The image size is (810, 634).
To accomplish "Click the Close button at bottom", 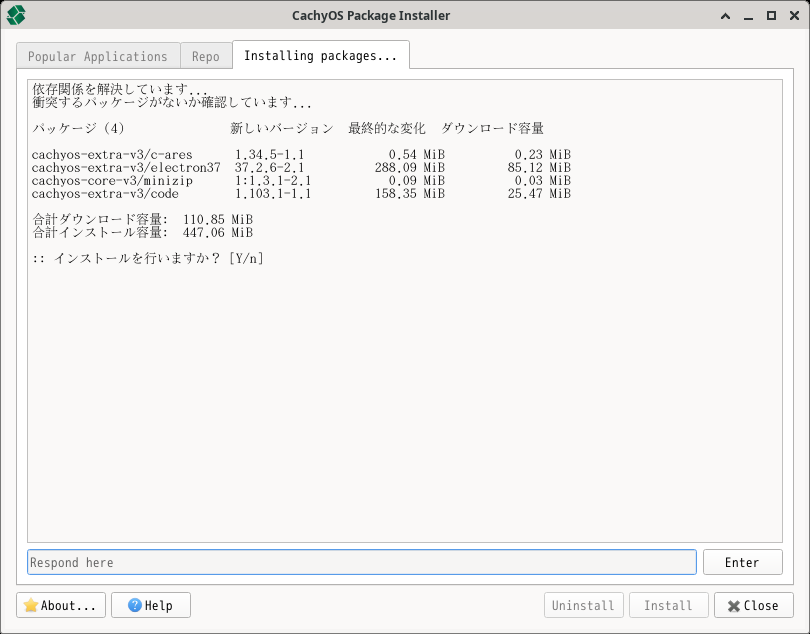I will click(x=754, y=605).
